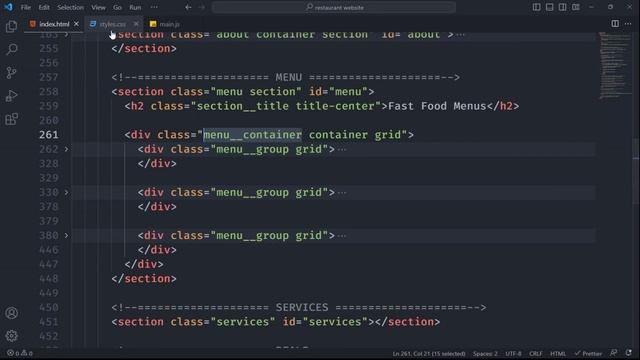Click the SERVICES comment line
Screen dimensions: 640x360
pyautogui.click(x=299, y=307)
